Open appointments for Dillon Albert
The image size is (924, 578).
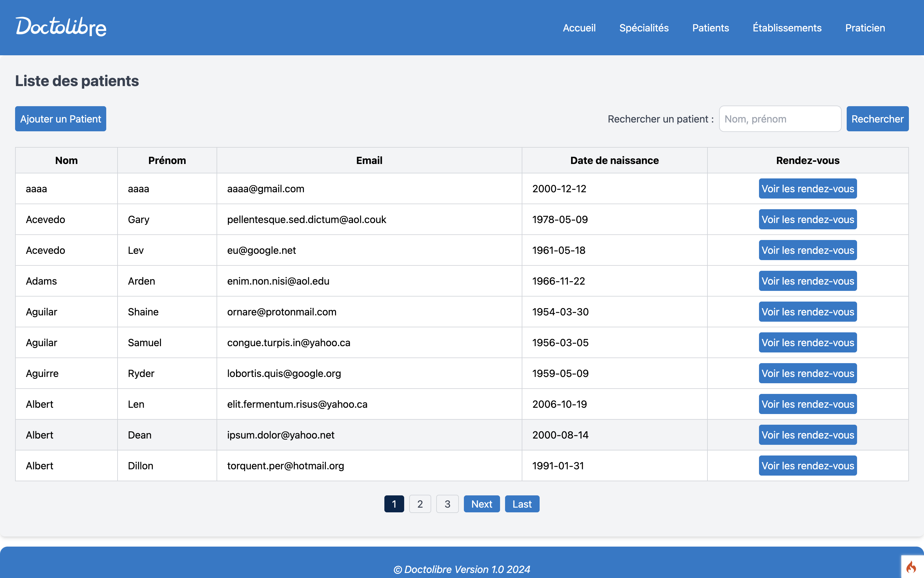click(x=807, y=466)
